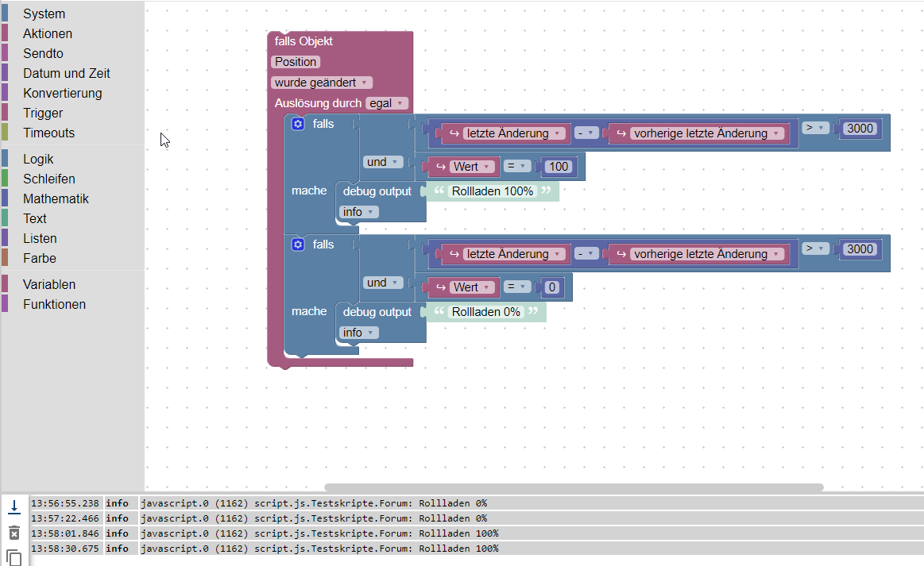Viewport: 924px width, 566px height.
Task: Open the Timeouts block category
Action: tap(49, 133)
